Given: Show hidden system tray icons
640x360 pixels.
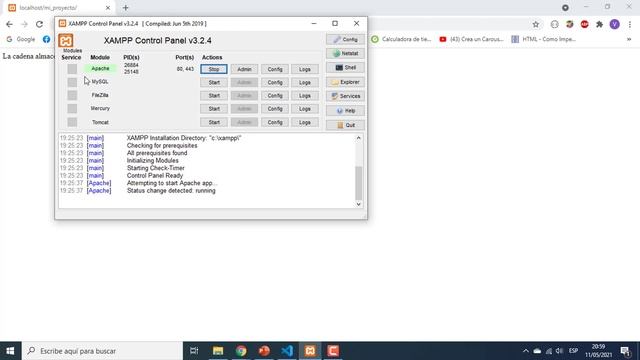Looking at the screenshot, I should point(525,351).
